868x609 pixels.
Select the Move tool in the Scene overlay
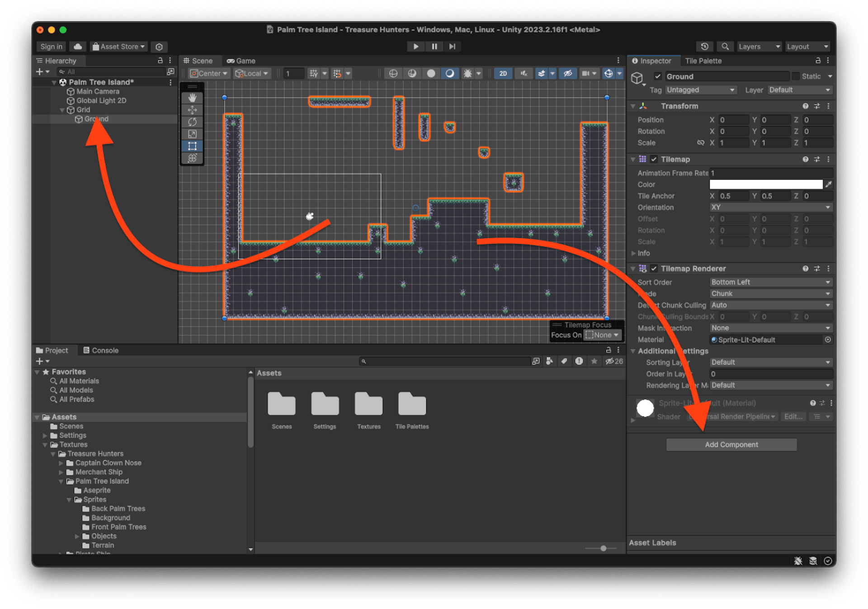point(192,109)
